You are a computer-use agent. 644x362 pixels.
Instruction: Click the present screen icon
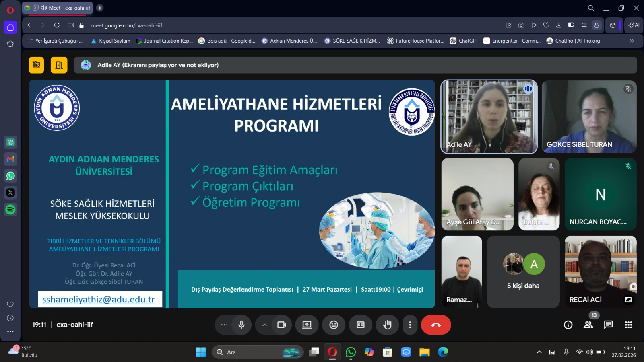click(307, 325)
